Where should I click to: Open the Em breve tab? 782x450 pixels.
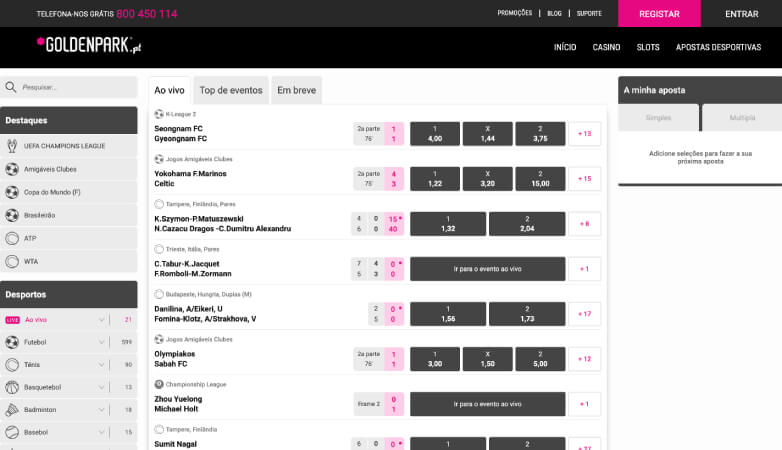pos(297,90)
